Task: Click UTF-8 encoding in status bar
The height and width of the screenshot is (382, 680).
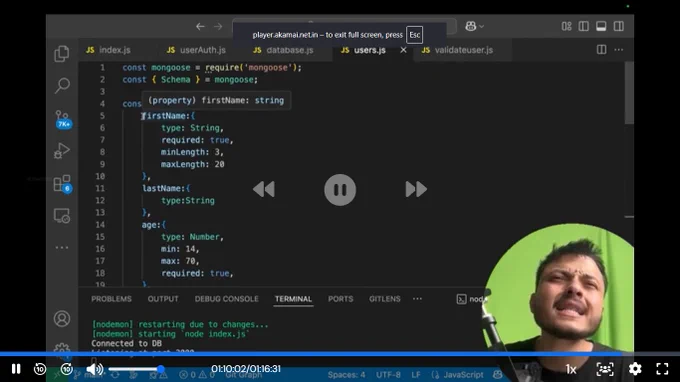Action: pyautogui.click(x=388, y=375)
